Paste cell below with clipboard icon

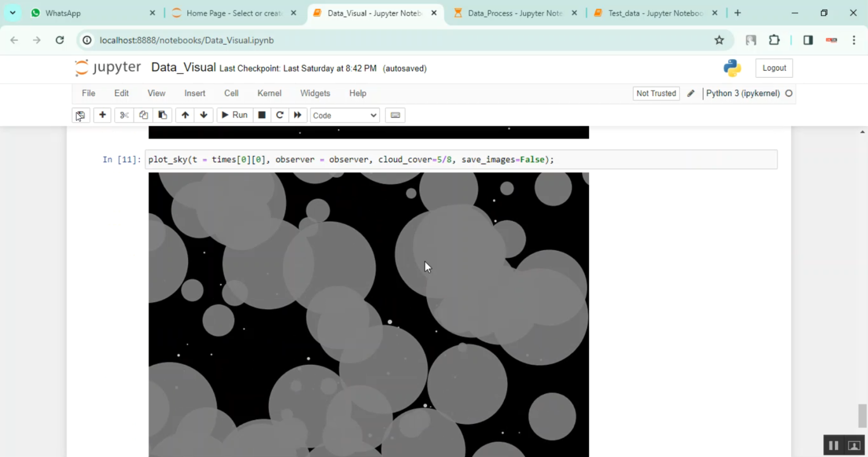click(x=162, y=115)
